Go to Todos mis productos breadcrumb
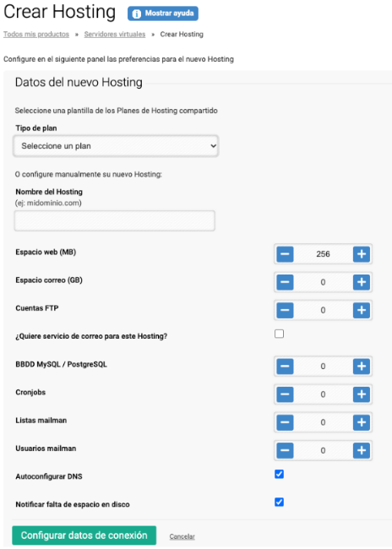Viewport: 392px width, 549px height. (x=36, y=35)
